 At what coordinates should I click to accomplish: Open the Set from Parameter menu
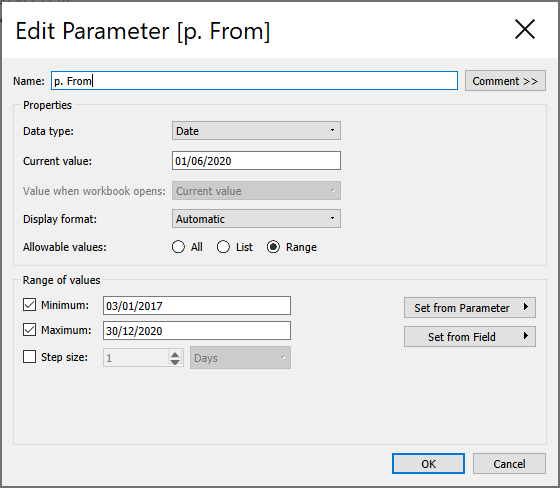(470, 308)
